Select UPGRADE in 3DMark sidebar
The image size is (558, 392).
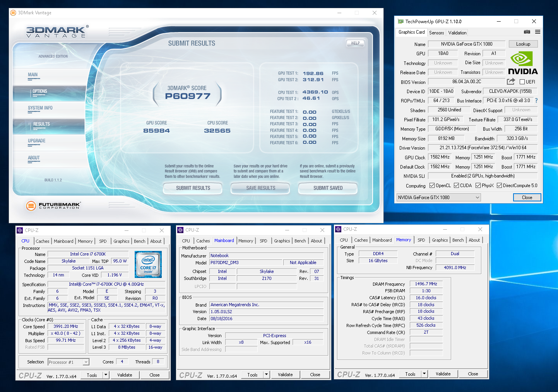pos(49,142)
